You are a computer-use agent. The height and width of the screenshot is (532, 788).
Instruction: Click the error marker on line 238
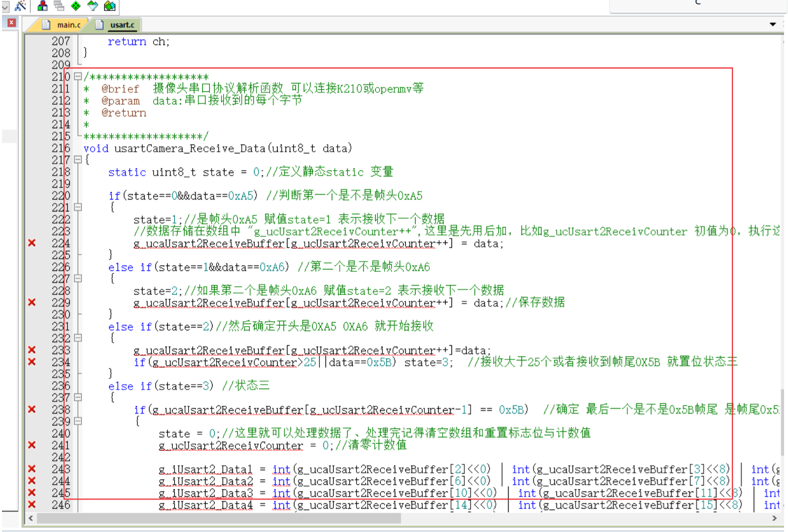pos(32,409)
